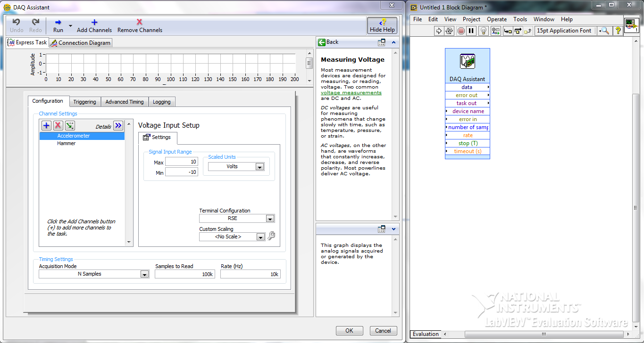Viewport: 644px width, 343px height.
Task: Open the voltage measurements help link
Action: tap(351, 93)
